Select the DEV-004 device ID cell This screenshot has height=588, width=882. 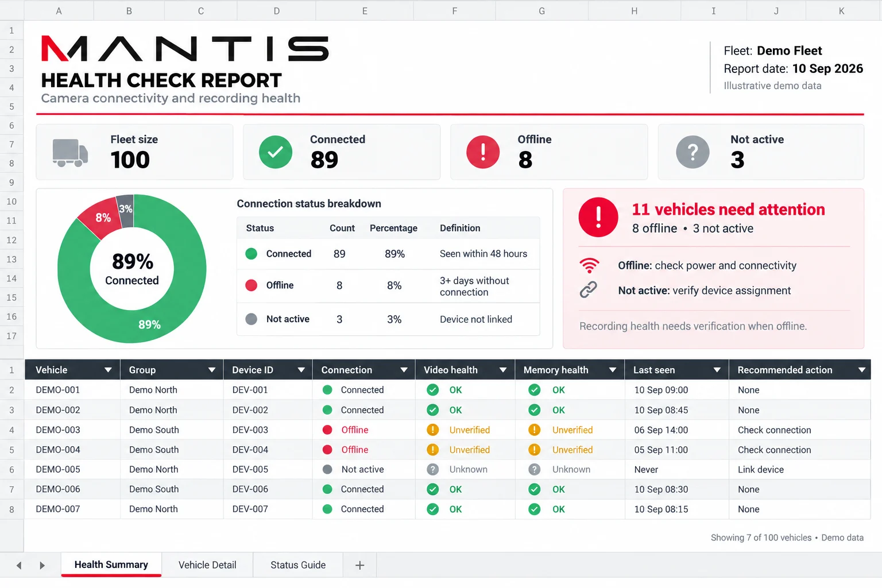pos(268,450)
